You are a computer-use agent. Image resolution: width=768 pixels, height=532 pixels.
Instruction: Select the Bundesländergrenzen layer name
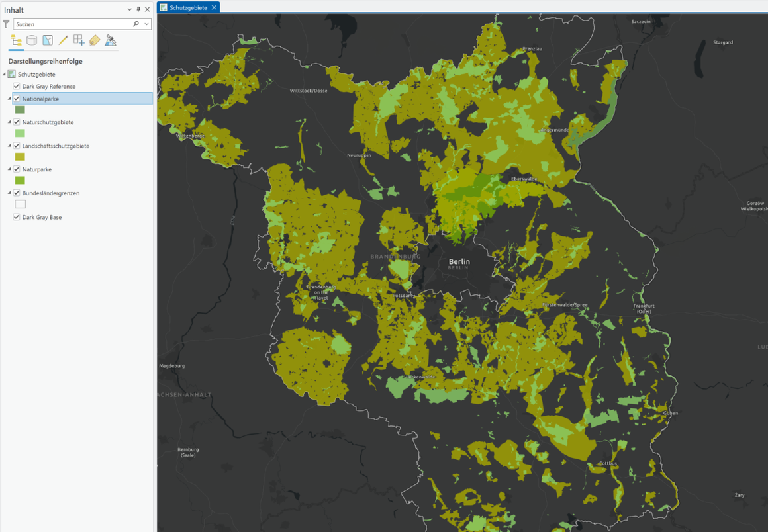click(51, 193)
